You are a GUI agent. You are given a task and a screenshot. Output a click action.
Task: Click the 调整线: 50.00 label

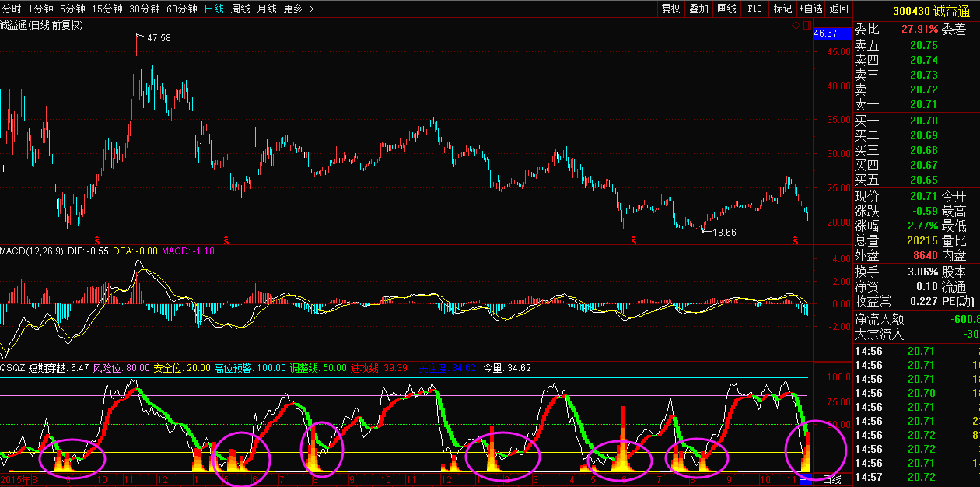tap(318, 367)
